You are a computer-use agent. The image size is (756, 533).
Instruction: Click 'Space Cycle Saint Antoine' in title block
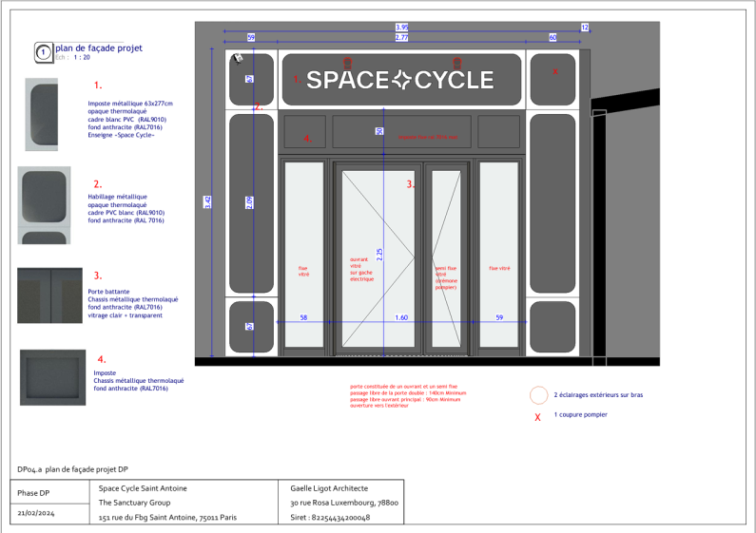(x=143, y=488)
